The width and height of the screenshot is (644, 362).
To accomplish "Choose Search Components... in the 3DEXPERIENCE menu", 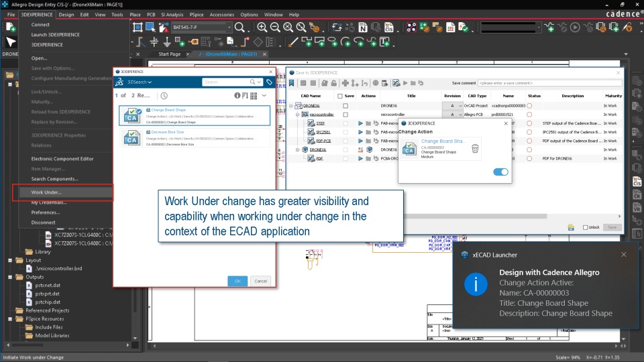I will pos(54,179).
